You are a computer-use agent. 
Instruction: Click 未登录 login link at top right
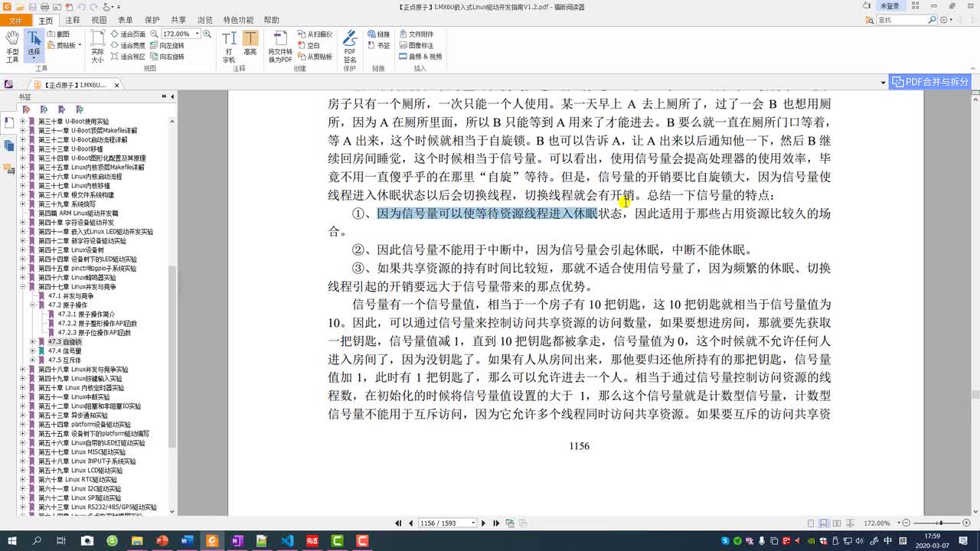coord(890,6)
